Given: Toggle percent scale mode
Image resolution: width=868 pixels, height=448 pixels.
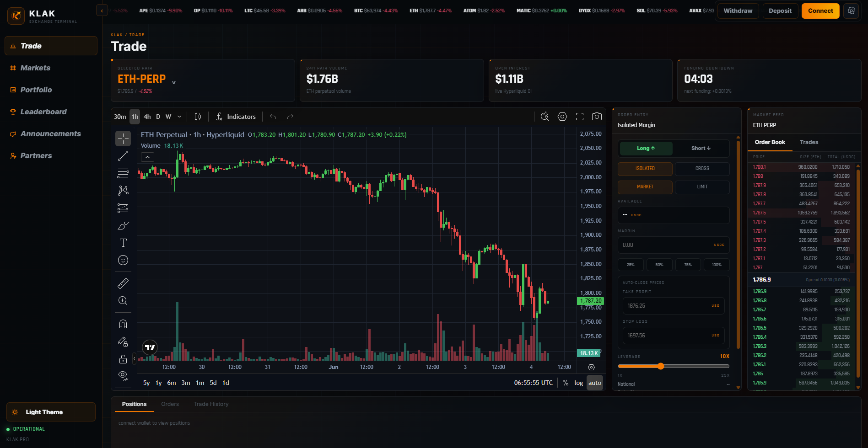Looking at the screenshot, I should [566, 383].
